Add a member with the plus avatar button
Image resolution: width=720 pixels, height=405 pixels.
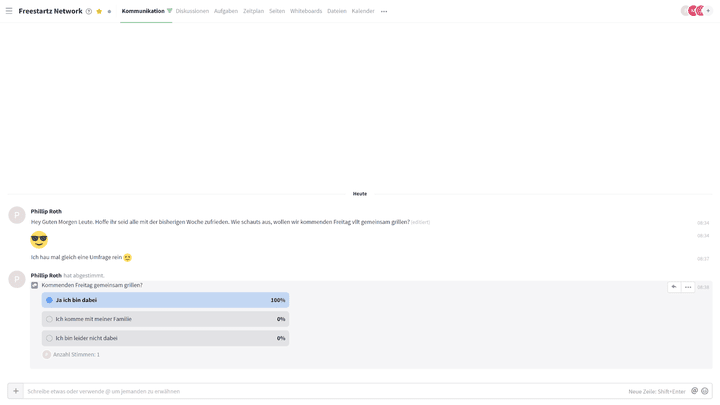(708, 11)
